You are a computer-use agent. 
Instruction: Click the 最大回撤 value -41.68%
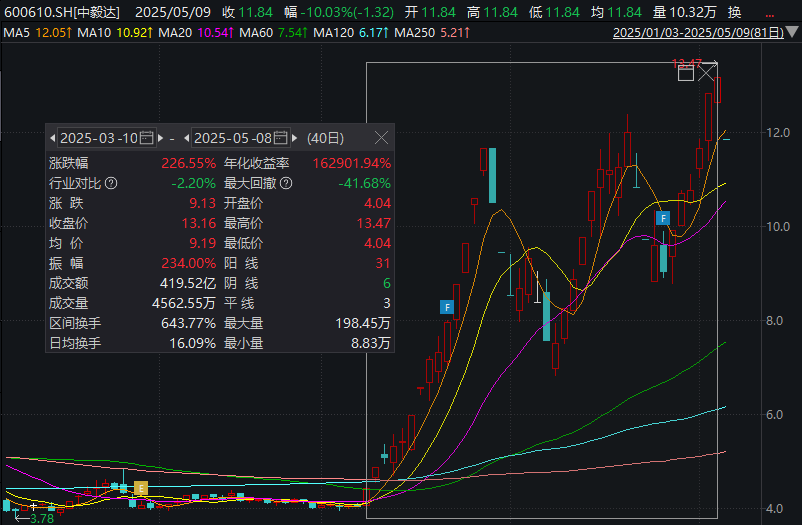point(365,183)
